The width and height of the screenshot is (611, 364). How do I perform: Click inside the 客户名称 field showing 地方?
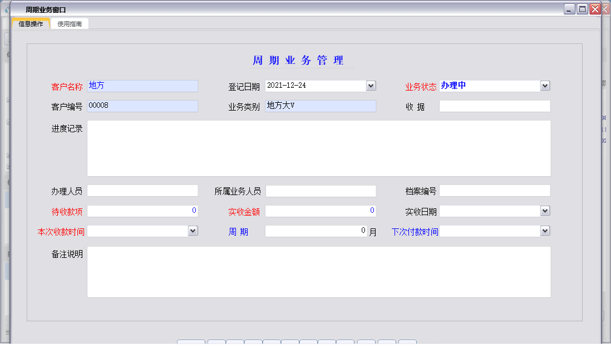click(x=142, y=86)
